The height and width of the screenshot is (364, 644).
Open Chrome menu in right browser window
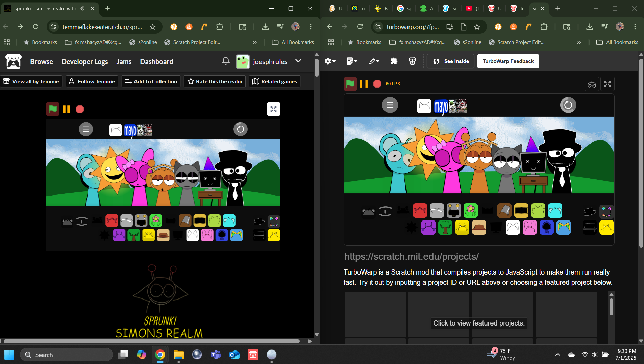tap(635, 27)
